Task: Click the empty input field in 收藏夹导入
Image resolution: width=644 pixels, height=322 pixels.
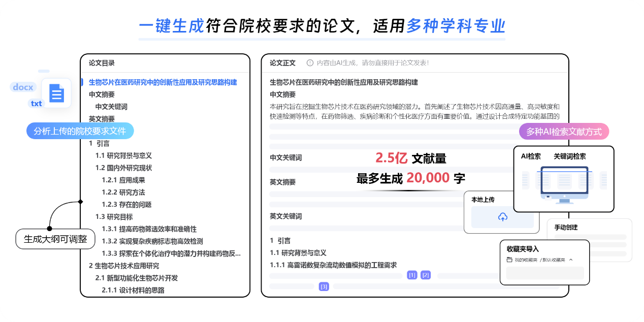Action: tap(544, 273)
